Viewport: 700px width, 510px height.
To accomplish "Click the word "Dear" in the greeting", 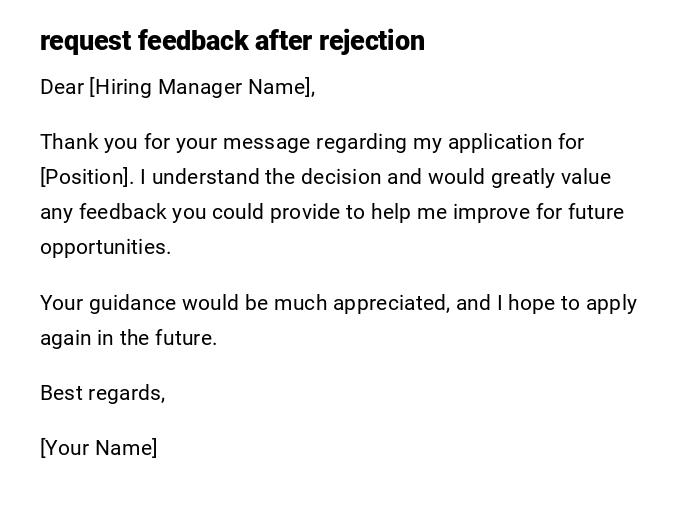I will (62, 88).
